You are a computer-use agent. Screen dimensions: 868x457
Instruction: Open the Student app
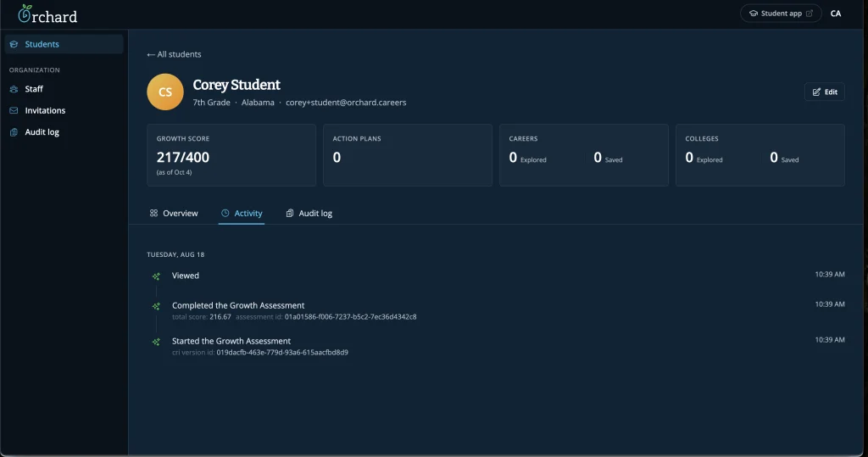pyautogui.click(x=781, y=14)
